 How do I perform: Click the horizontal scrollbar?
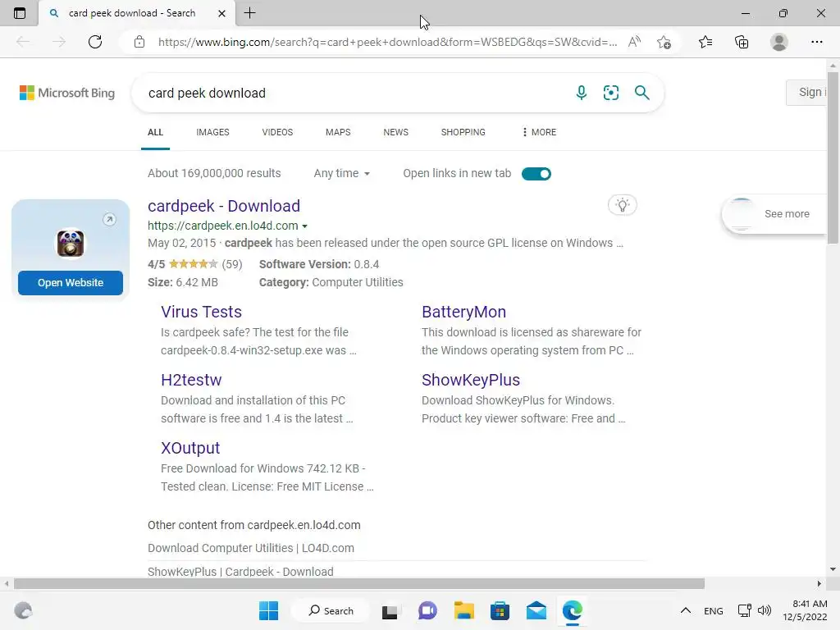(359, 583)
